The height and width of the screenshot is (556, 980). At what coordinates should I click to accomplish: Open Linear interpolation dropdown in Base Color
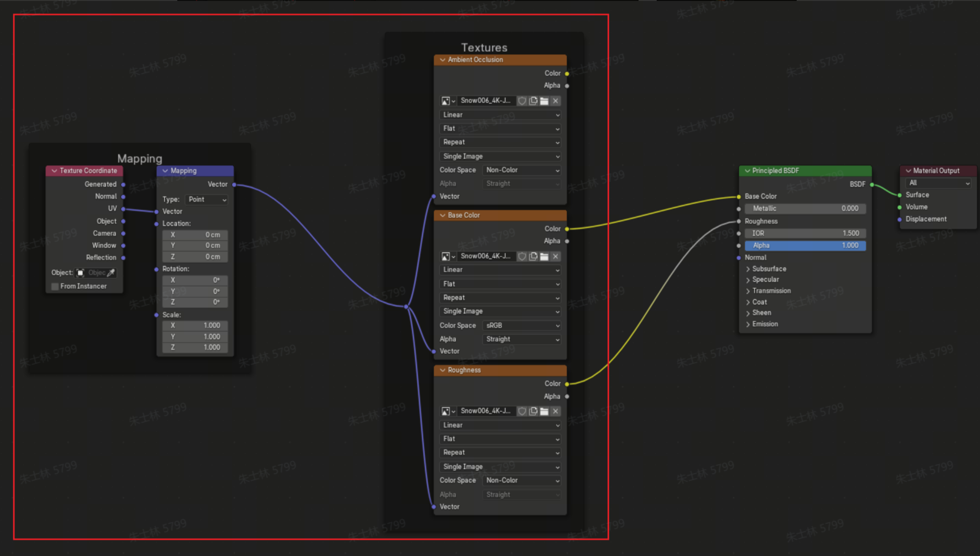click(500, 270)
